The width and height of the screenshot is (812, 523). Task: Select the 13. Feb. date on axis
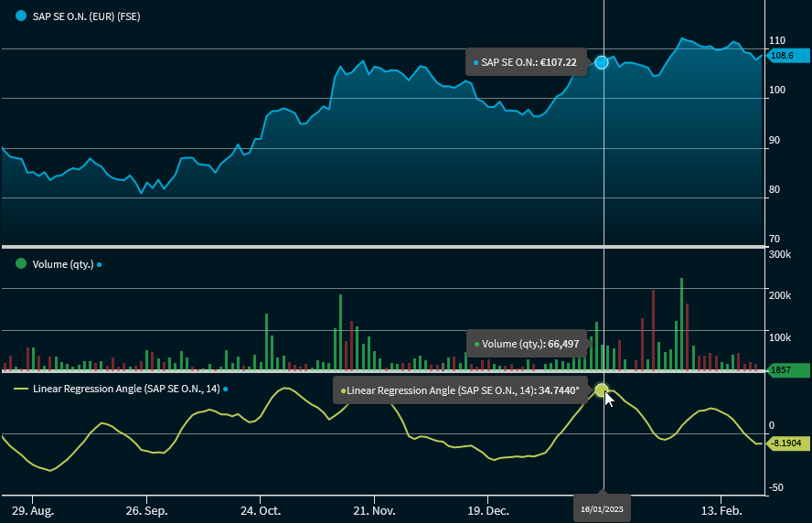(x=721, y=509)
